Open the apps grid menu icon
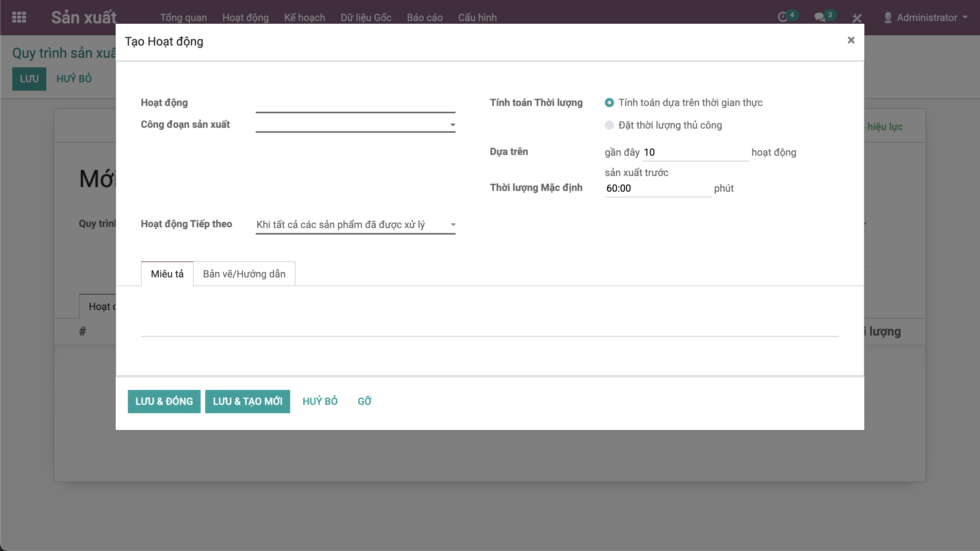The image size is (980, 551). tap(19, 17)
